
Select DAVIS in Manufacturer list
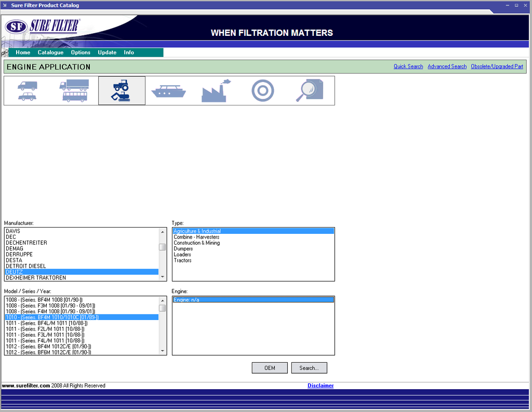(x=82, y=231)
